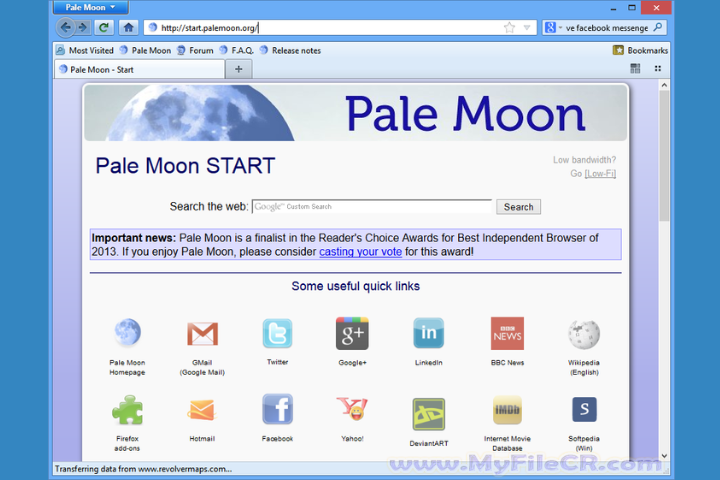
Task: Open the F.A.Q. bookmark
Action: (x=236, y=51)
